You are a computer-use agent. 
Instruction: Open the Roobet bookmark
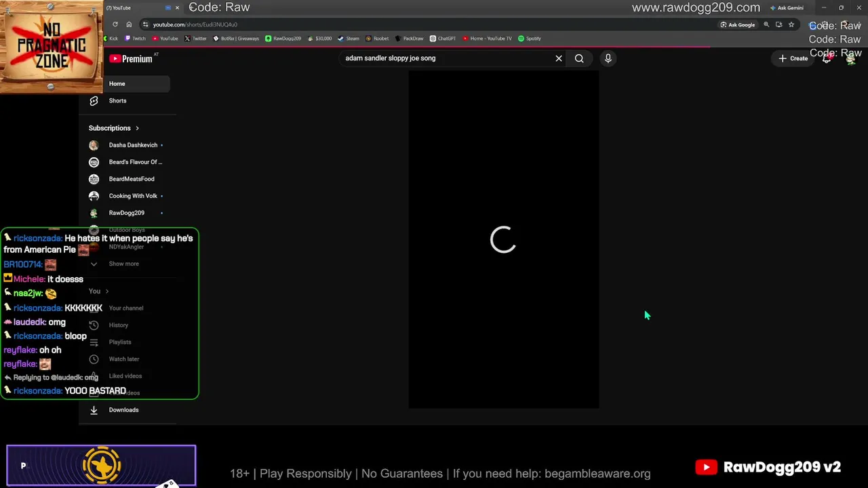pyautogui.click(x=377, y=39)
